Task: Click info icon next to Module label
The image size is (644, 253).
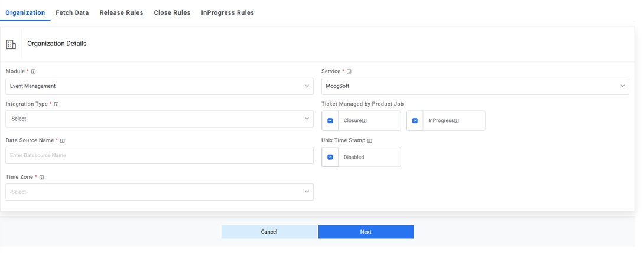Action: click(x=34, y=71)
